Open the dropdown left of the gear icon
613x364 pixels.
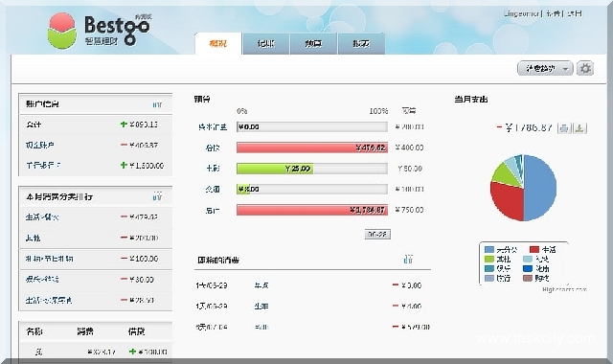tap(545, 68)
